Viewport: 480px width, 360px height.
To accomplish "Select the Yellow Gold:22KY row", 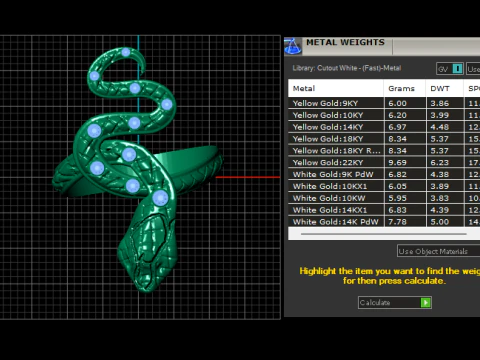I will [384, 162].
